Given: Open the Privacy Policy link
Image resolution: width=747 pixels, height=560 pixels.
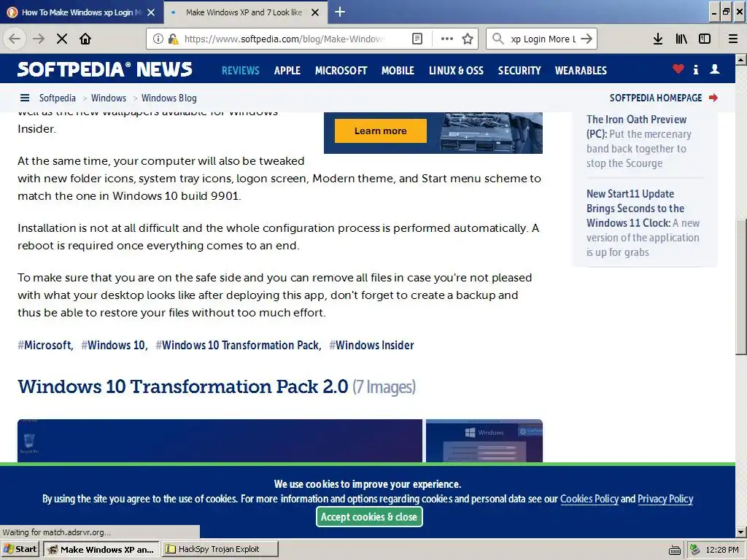Looking at the screenshot, I should (665, 499).
